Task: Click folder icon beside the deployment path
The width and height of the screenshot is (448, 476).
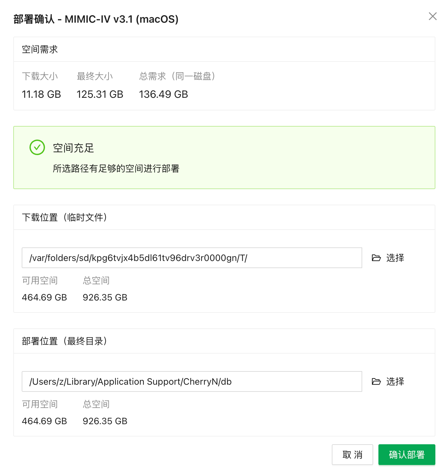Action: point(376,381)
